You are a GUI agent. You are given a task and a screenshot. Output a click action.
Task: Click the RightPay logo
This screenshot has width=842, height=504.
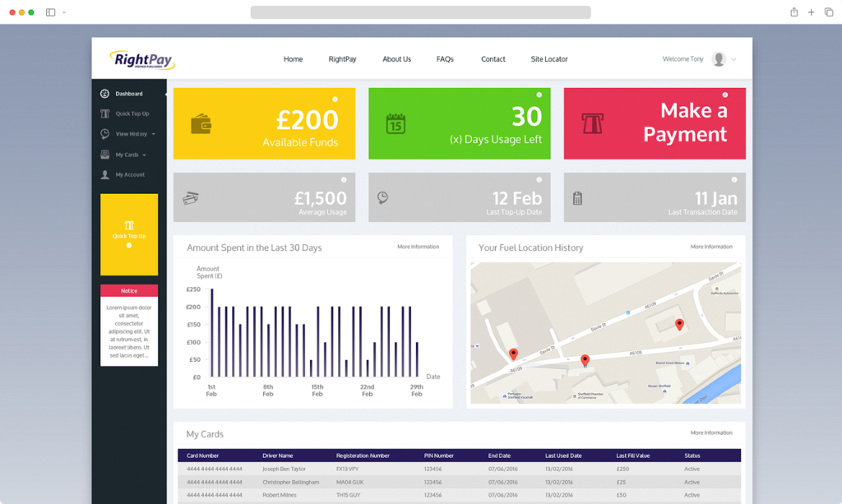point(141,59)
